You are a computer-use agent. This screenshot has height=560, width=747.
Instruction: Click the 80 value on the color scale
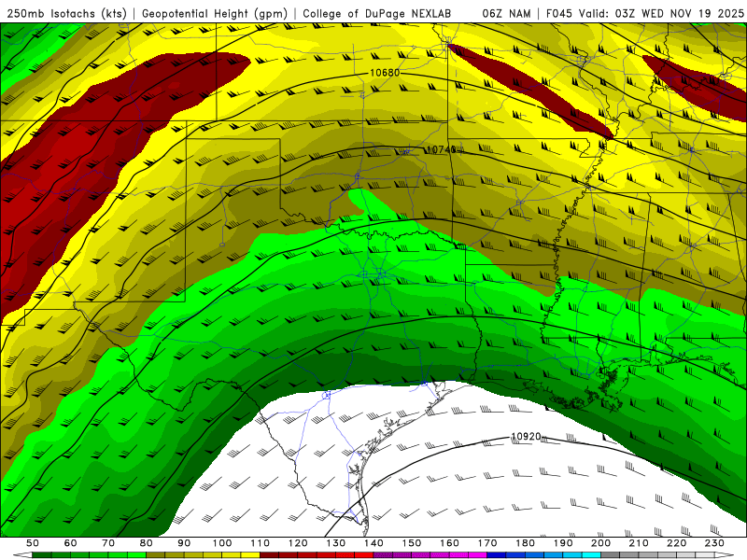coord(147,543)
